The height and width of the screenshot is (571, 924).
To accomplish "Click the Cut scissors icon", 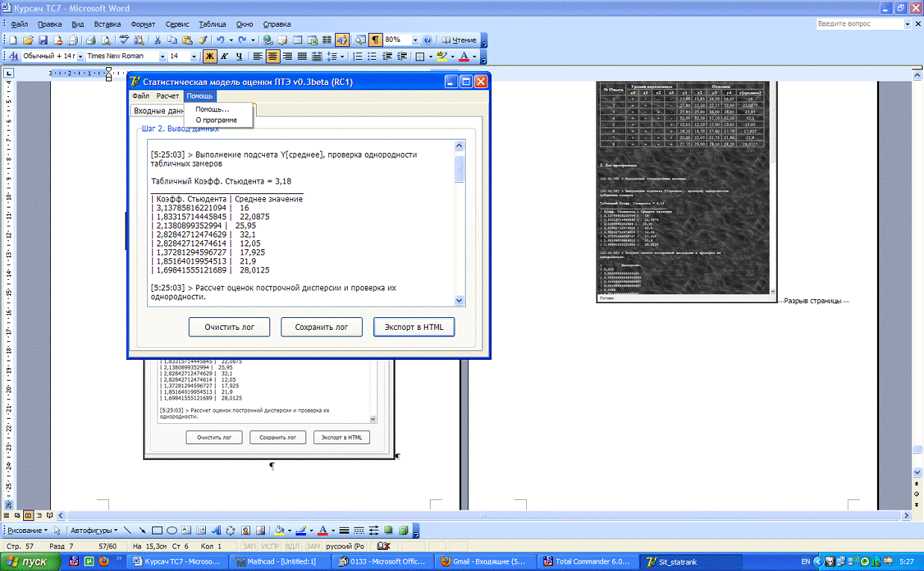I will coord(157,40).
